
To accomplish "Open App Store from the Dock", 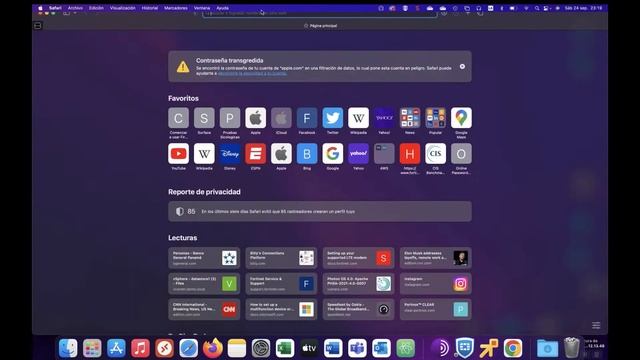I will 116,348.
